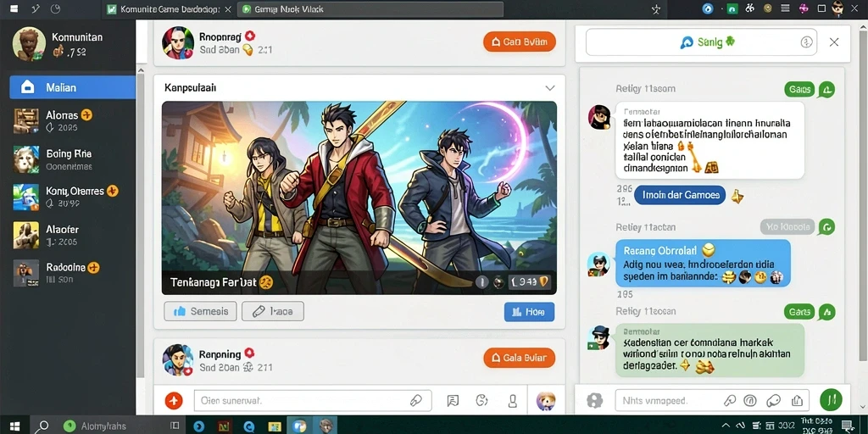Toggle the green refresh icon next to grey badge
The image size is (868, 434).
(826, 226)
